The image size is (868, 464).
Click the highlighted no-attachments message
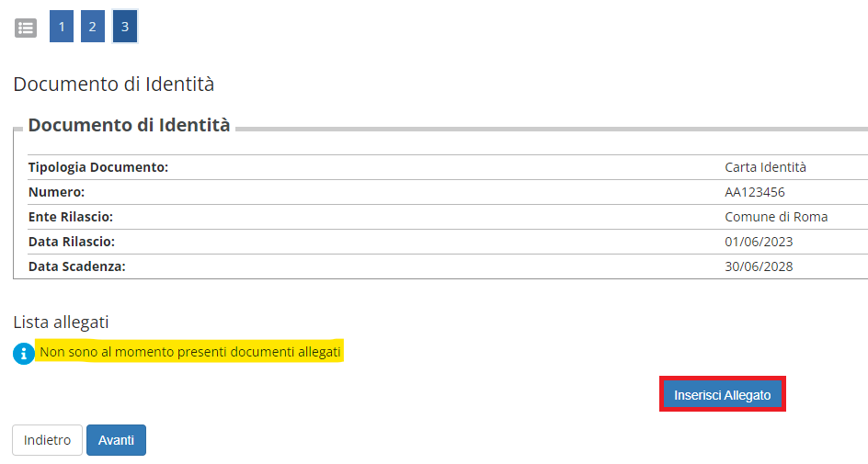189,352
